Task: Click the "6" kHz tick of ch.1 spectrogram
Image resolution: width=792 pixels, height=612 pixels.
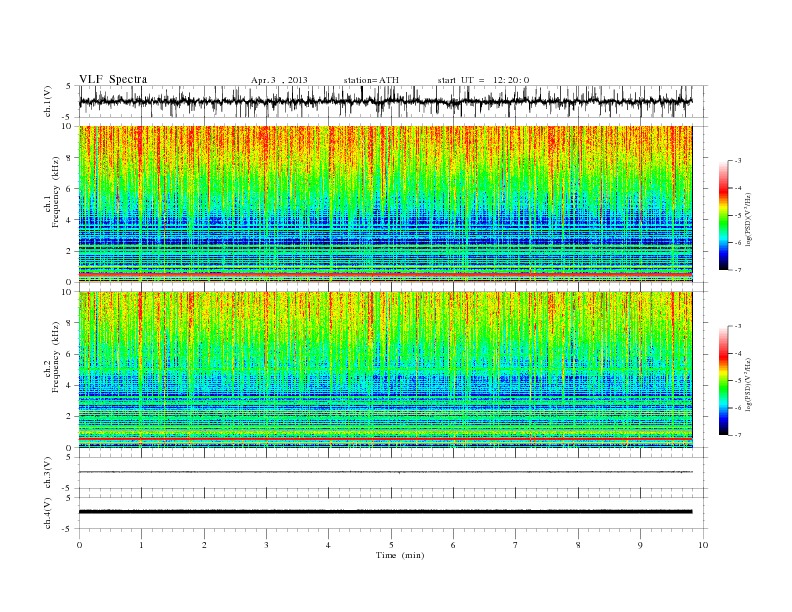Action: pos(69,189)
